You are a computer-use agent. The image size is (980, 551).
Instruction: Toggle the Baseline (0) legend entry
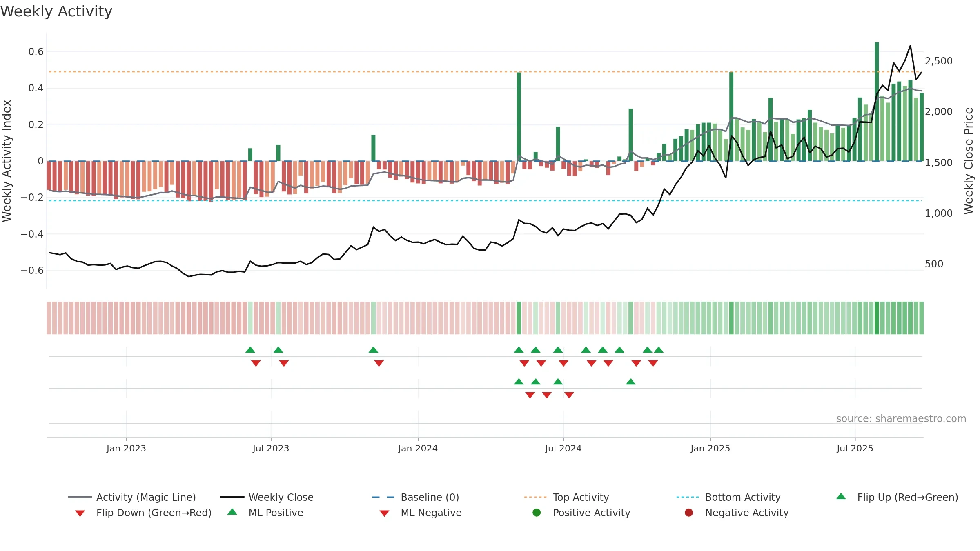[416, 497]
